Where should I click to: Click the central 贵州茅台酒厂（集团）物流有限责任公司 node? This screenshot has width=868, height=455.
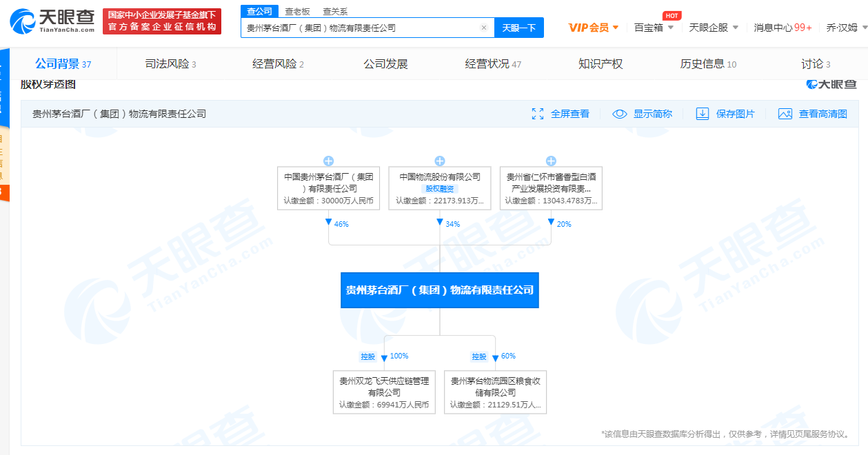click(x=440, y=290)
